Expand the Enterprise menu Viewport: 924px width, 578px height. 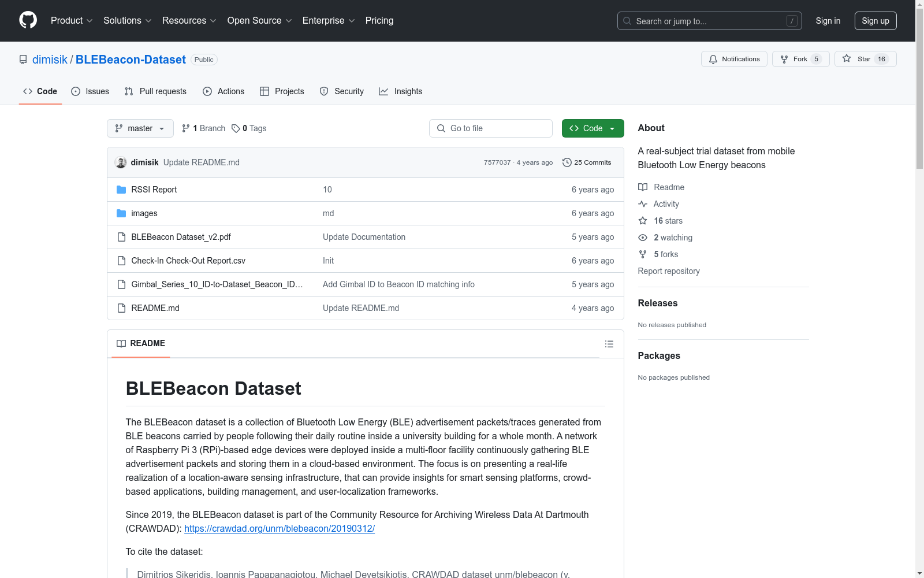tap(329, 20)
